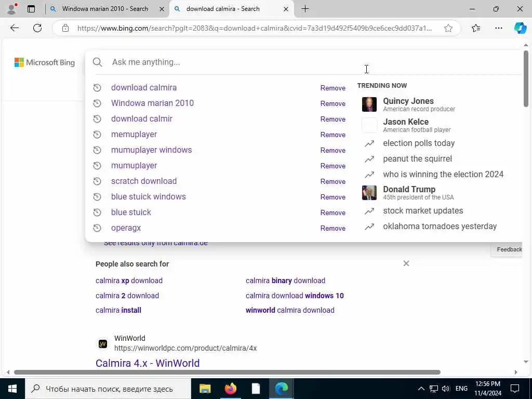The image size is (532, 399).
Task: Remove 'Windowa marian 2010' from history
Action: point(333,103)
